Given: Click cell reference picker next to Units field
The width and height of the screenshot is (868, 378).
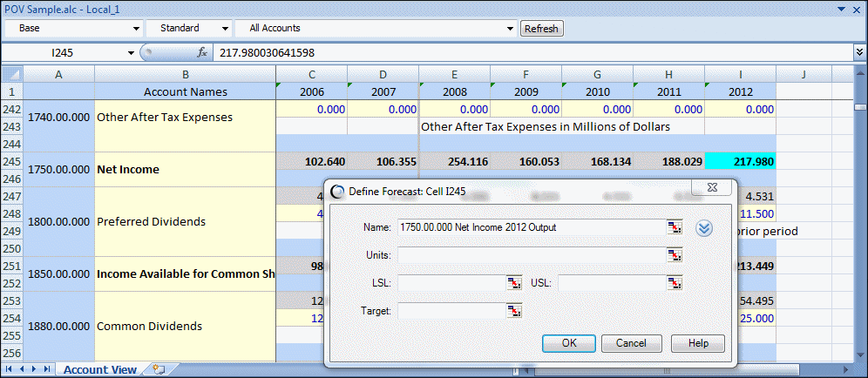Looking at the screenshot, I should (675, 255).
